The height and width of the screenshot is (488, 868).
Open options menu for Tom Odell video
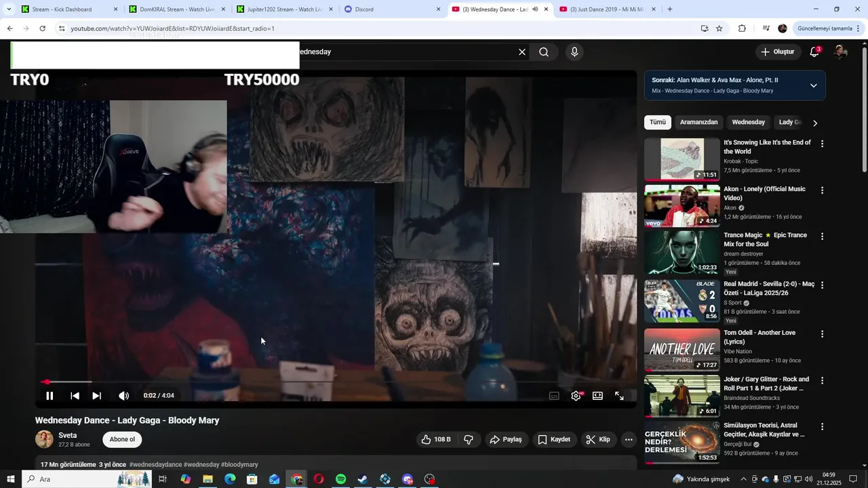point(822,334)
